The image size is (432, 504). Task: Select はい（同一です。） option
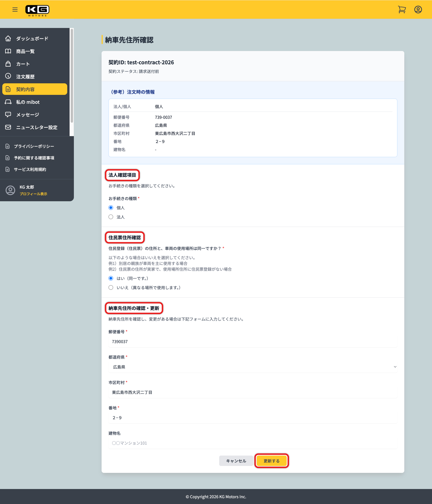point(111,278)
